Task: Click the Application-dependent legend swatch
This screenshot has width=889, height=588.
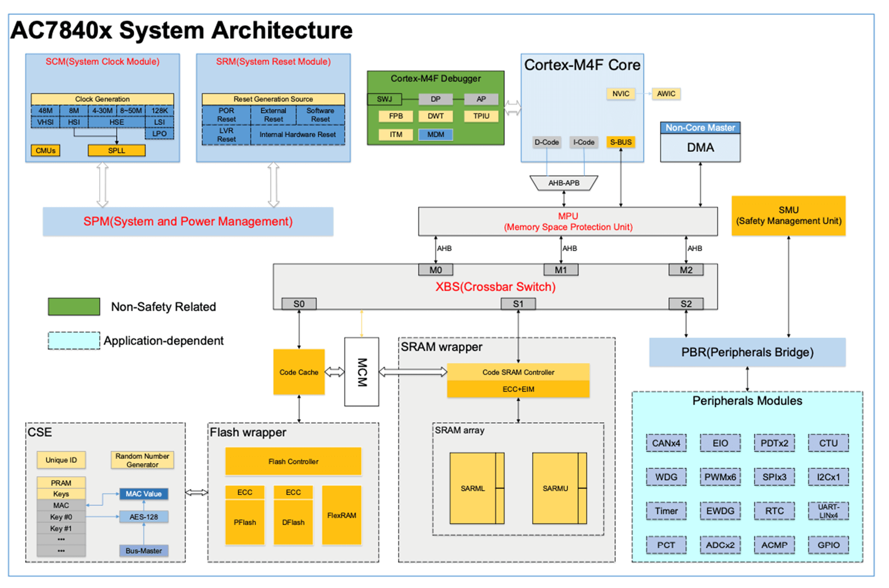Action: point(74,341)
